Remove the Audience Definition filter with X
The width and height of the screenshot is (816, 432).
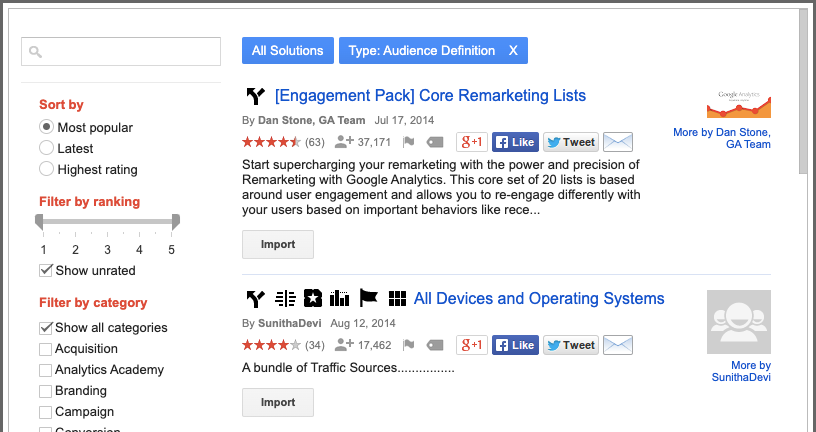point(513,50)
